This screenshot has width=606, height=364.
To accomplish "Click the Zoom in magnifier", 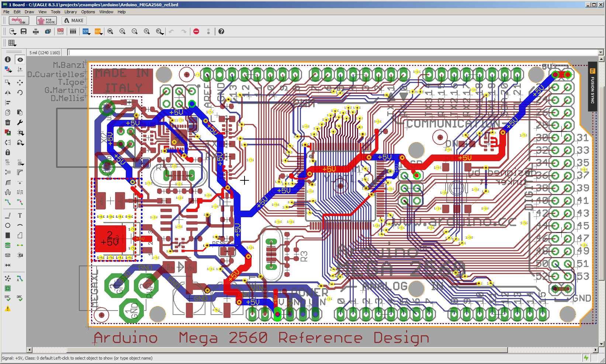I will [122, 31].
